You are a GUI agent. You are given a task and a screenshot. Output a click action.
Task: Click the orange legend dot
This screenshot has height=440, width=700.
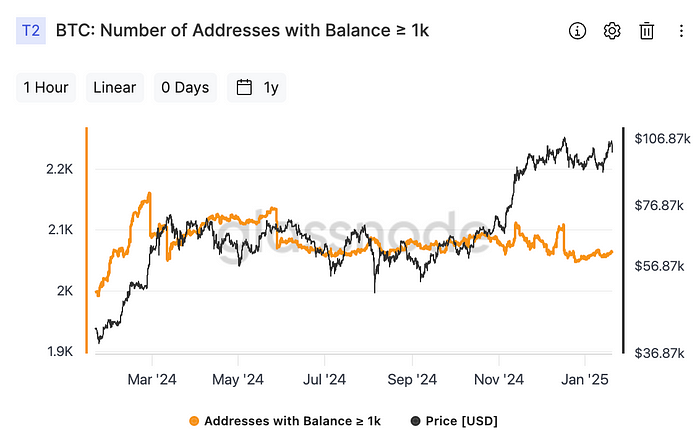coord(194,421)
